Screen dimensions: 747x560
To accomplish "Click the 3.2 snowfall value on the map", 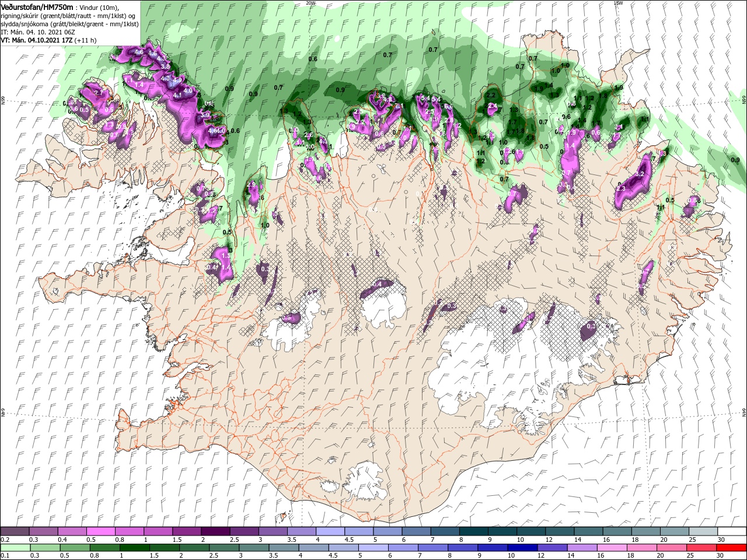I will pyautogui.click(x=640, y=174).
